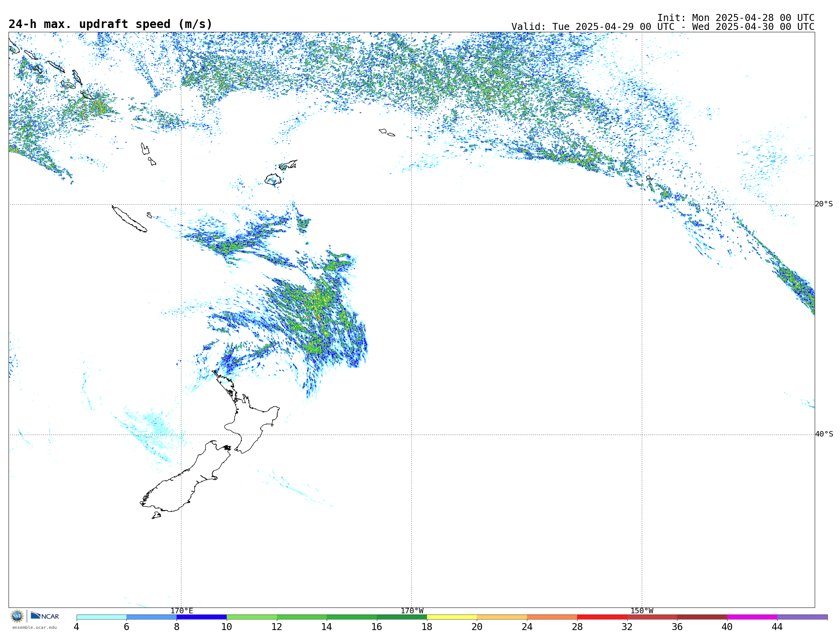Click the colorbar tick label 44

pos(777,627)
